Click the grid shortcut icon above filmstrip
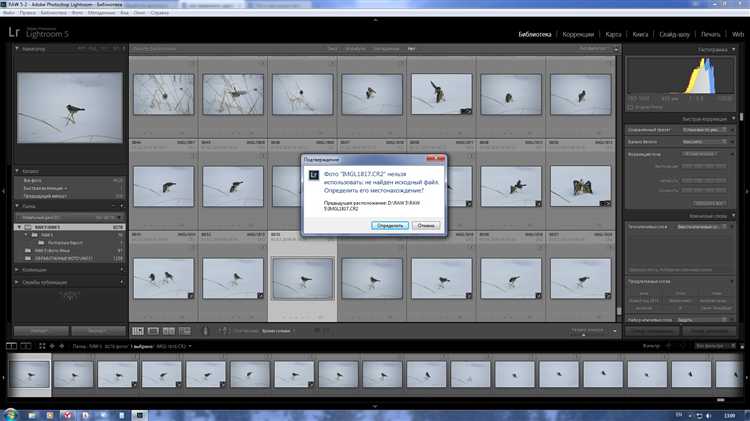Screen dimensions: 750x421 42,346
